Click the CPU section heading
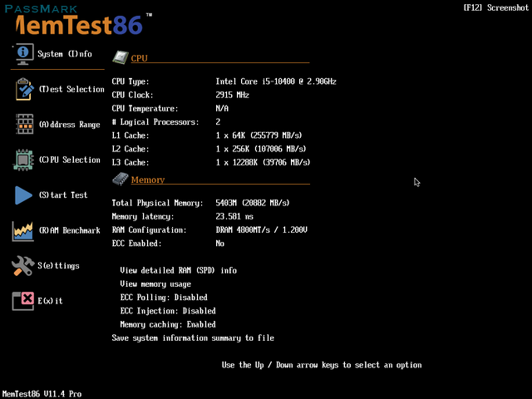The height and width of the screenshot is (399, 532). coord(139,58)
